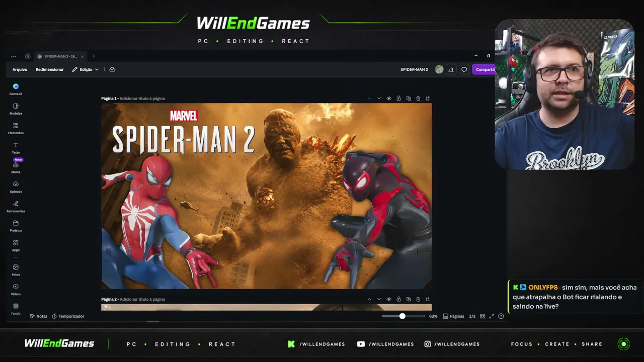Open the Elementos panel

[x=16, y=128]
